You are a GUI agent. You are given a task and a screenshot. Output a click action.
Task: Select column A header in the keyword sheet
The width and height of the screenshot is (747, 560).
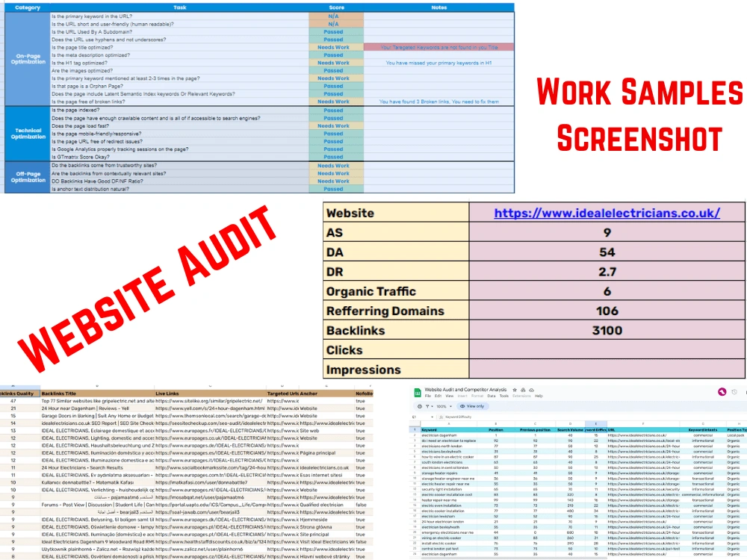(x=449, y=423)
